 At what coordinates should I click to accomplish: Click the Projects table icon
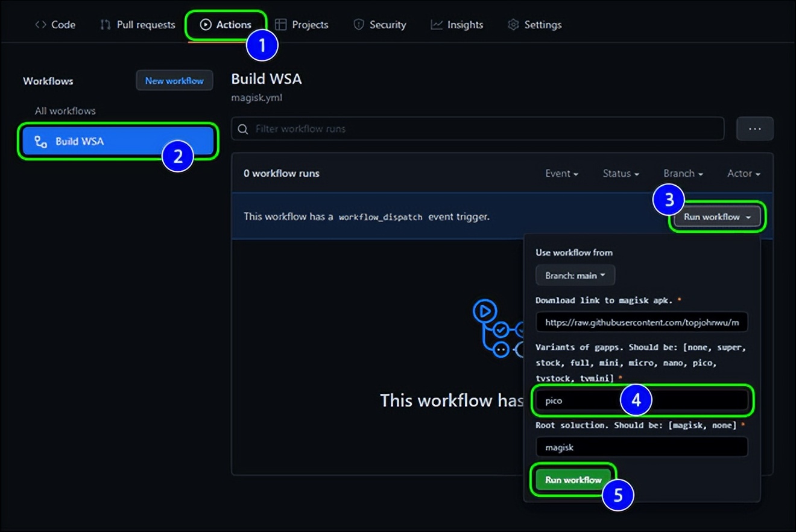coord(280,25)
